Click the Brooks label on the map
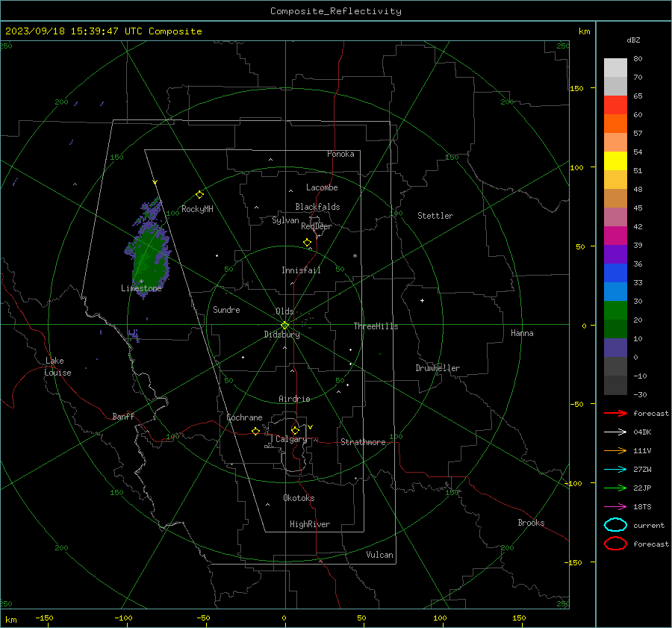The image size is (672, 628). pos(531,523)
